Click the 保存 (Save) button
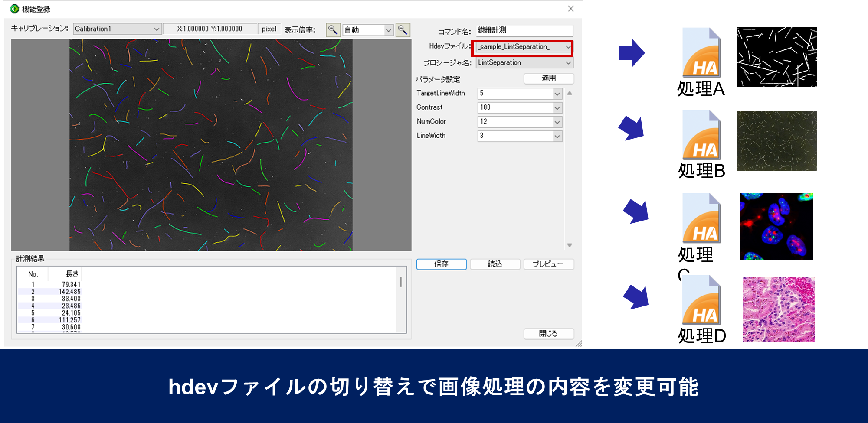868x423 pixels. 441,264
